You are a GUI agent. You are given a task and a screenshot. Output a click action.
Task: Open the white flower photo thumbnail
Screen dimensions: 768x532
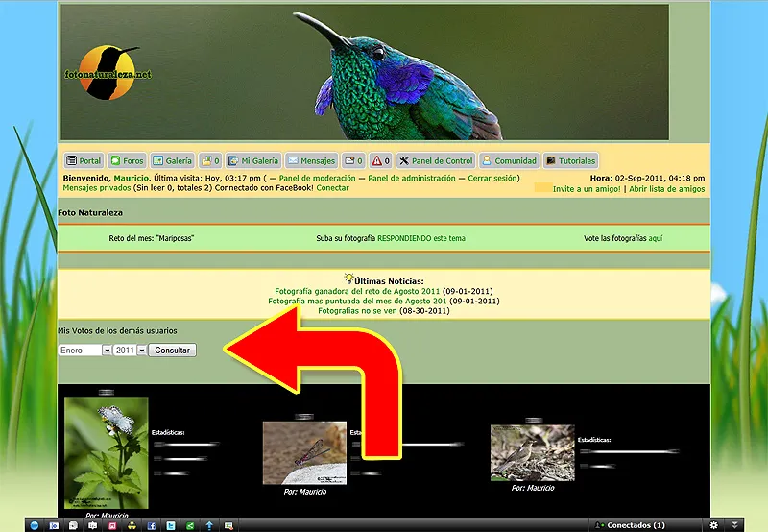(x=107, y=452)
